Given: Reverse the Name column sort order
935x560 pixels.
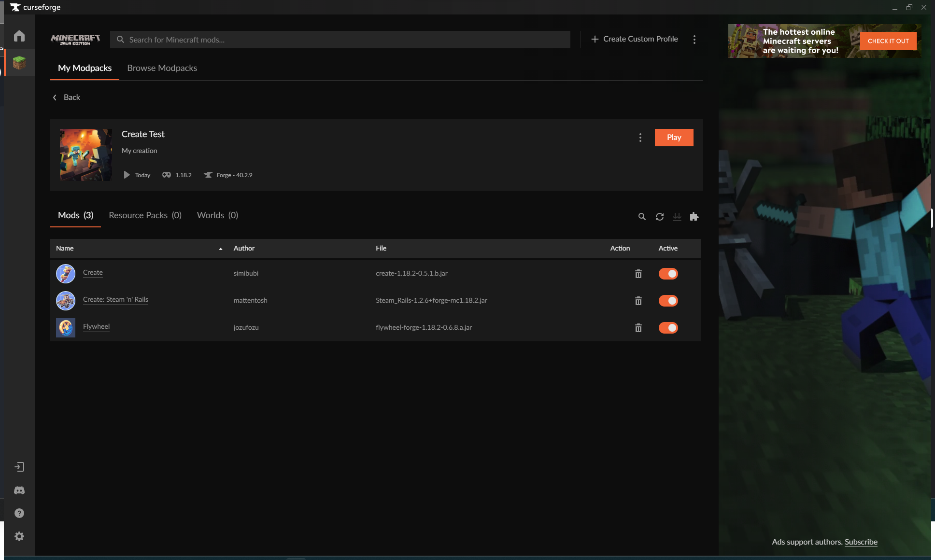Looking at the screenshot, I should 221,248.
